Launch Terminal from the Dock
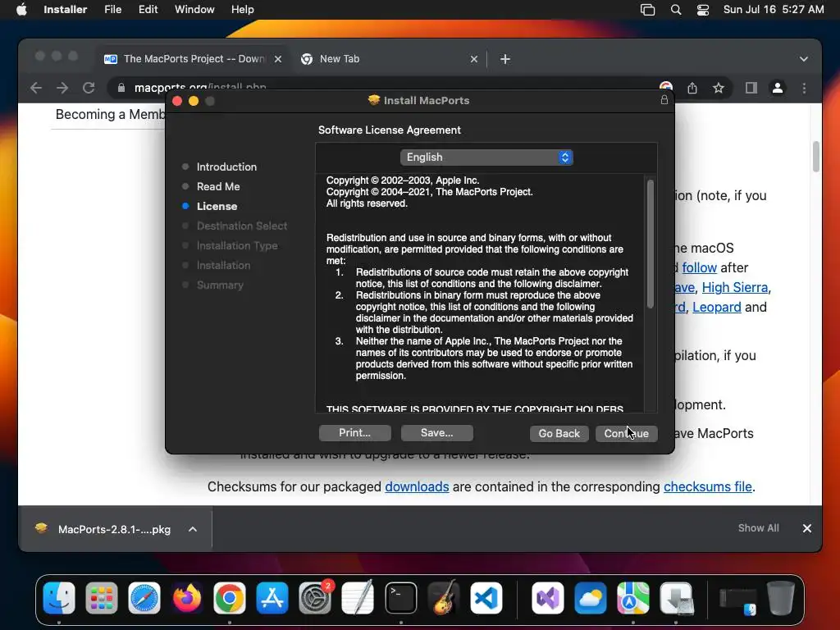This screenshot has height=630, width=840. point(400,598)
